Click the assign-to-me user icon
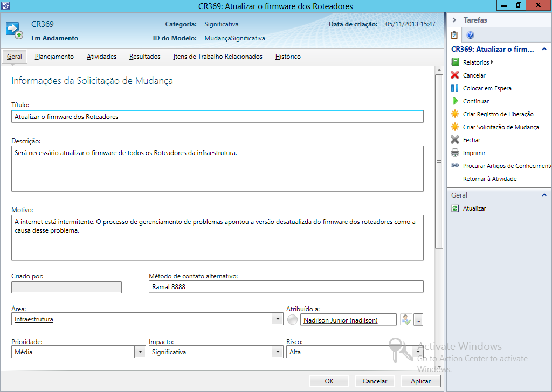552x392 pixels. pos(406,319)
